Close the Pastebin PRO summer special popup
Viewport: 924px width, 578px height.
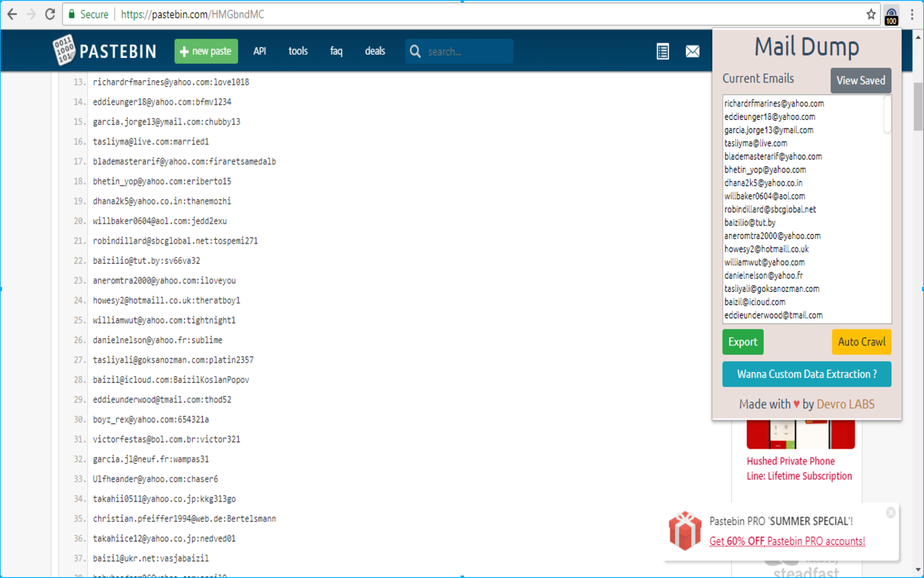[891, 512]
